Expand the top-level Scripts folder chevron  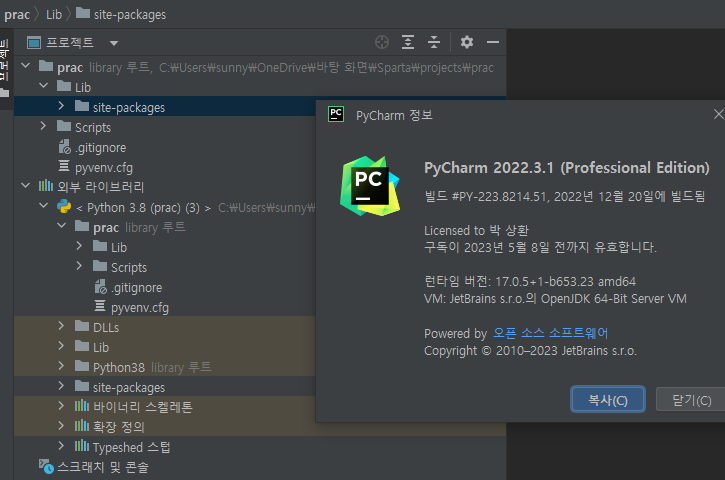(x=43, y=126)
